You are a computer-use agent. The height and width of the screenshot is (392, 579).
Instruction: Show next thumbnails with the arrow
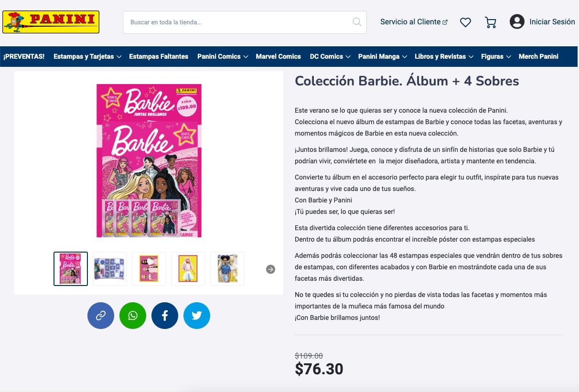(x=271, y=269)
